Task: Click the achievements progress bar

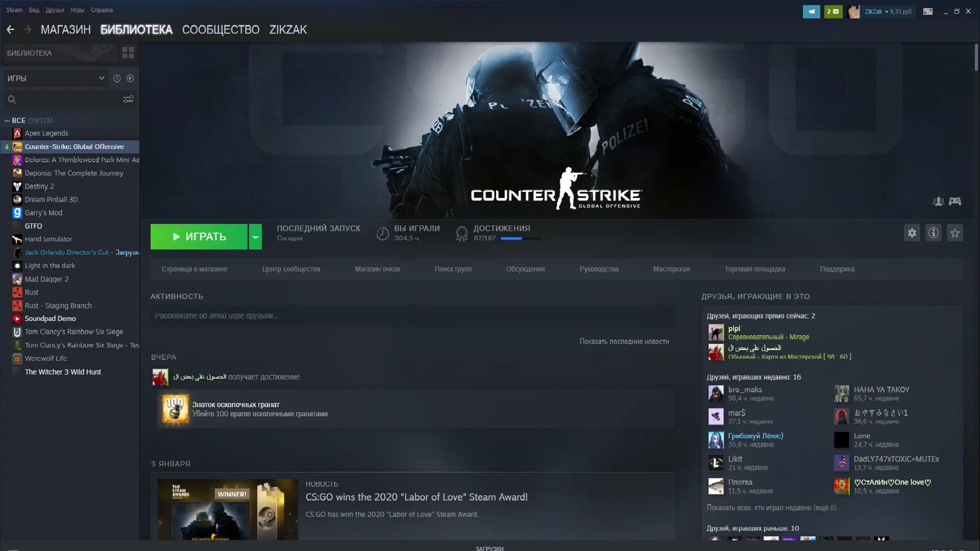Action: pyautogui.click(x=521, y=238)
